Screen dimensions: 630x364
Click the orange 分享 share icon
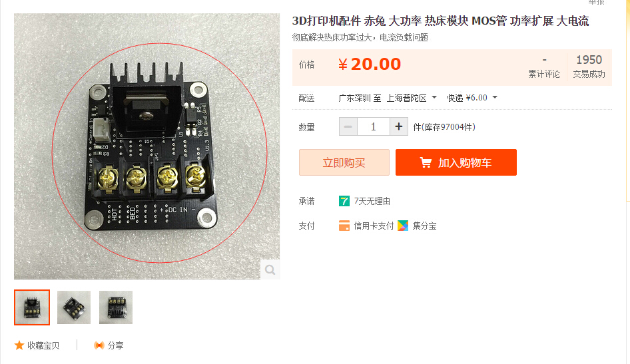[99, 345]
